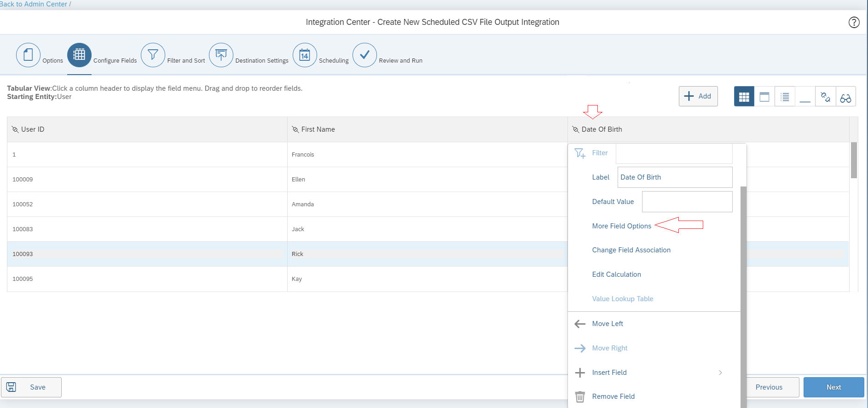Click the Destination Settings step label

(x=262, y=61)
